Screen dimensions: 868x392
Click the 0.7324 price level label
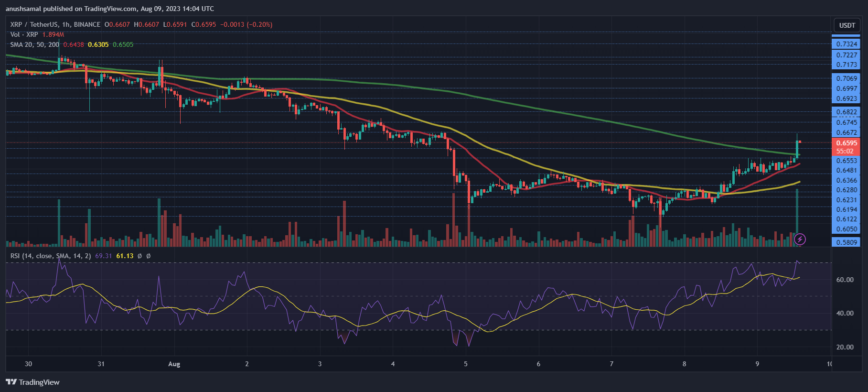click(847, 44)
